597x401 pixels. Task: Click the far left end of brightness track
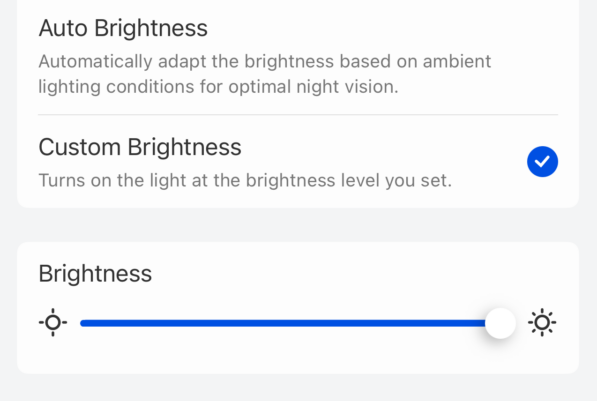pyautogui.click(x=83, y=323)
